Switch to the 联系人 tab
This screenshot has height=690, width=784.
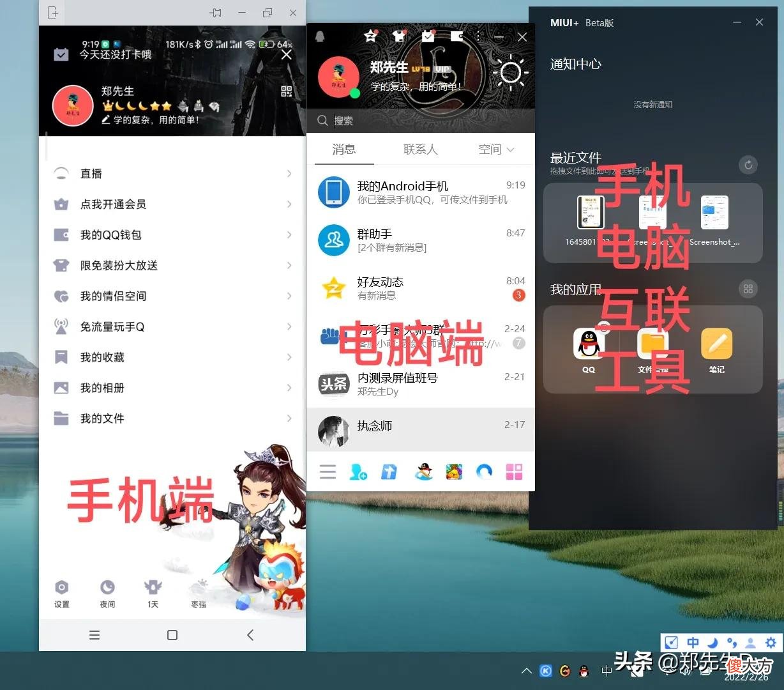coord(420,149)
